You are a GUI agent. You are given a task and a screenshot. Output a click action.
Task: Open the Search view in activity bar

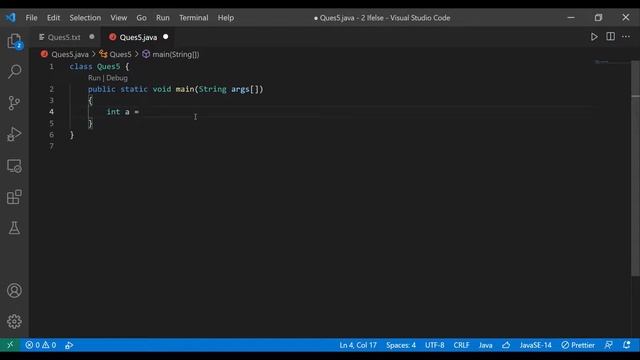[x=14, y=72]
